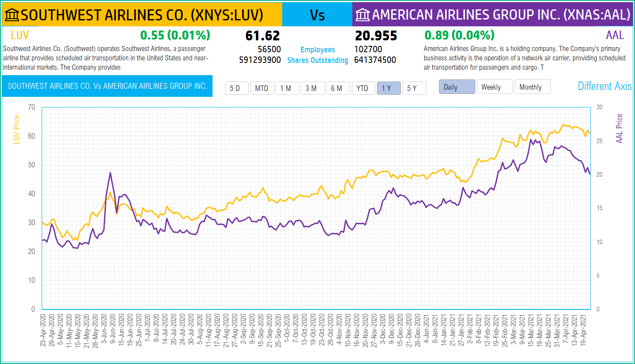The height and width of the screenshot is (364, 635).
Task: Select shares outstanding value 591293900
Action: click(x=260, y=60)
